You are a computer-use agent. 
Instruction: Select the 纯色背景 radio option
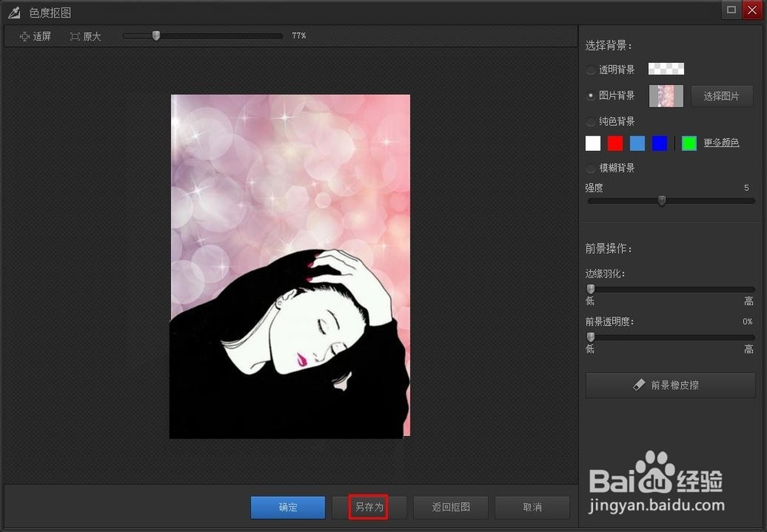pyautogui.click(x=591, y=121)
